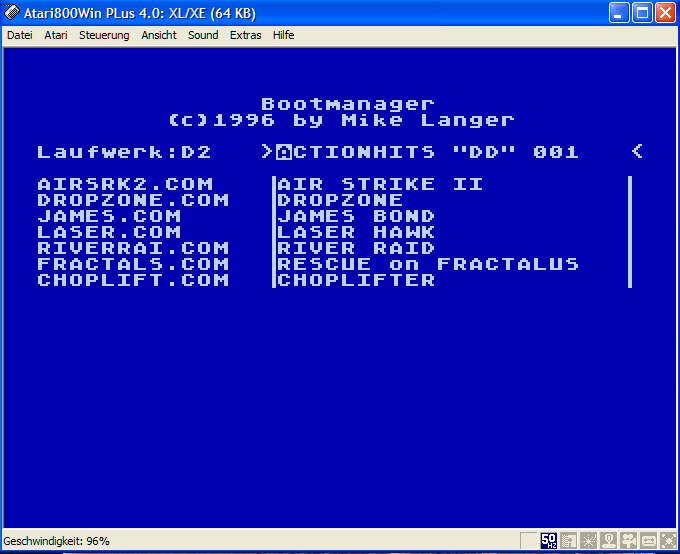
Task: Click the cassette tape status bar icon
Action: click(x=648, y=541)
